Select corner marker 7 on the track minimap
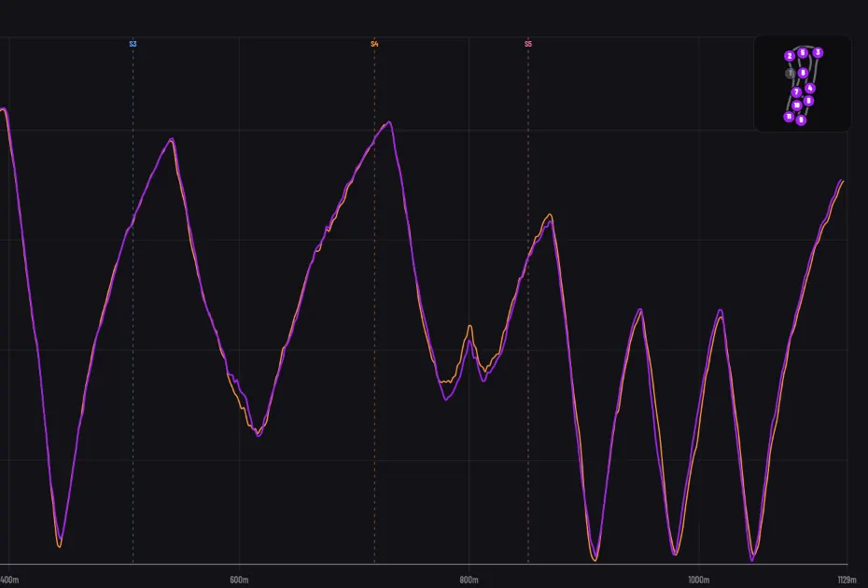 point(796,92)
